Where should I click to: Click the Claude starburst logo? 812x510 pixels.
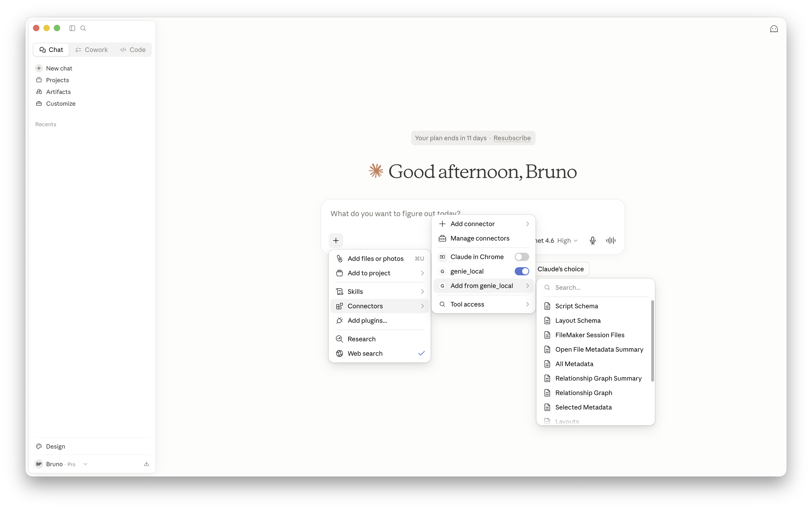click(376, 171)
